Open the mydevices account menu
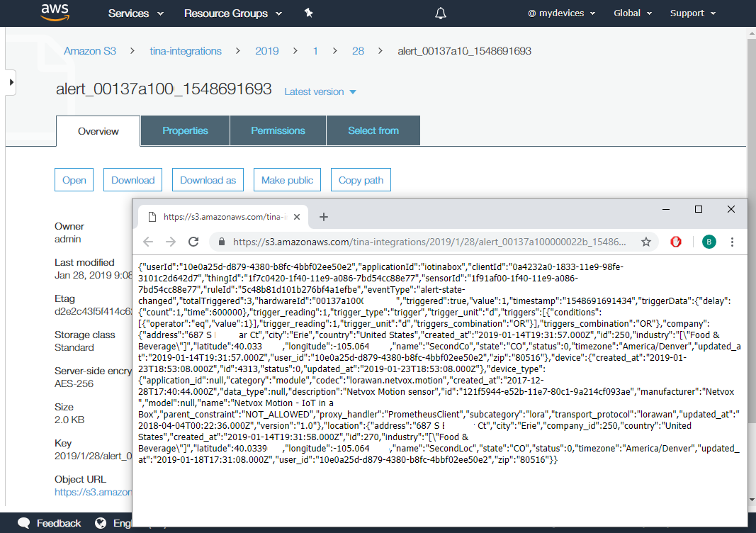 pyautogui.click(x=562, y=13)
